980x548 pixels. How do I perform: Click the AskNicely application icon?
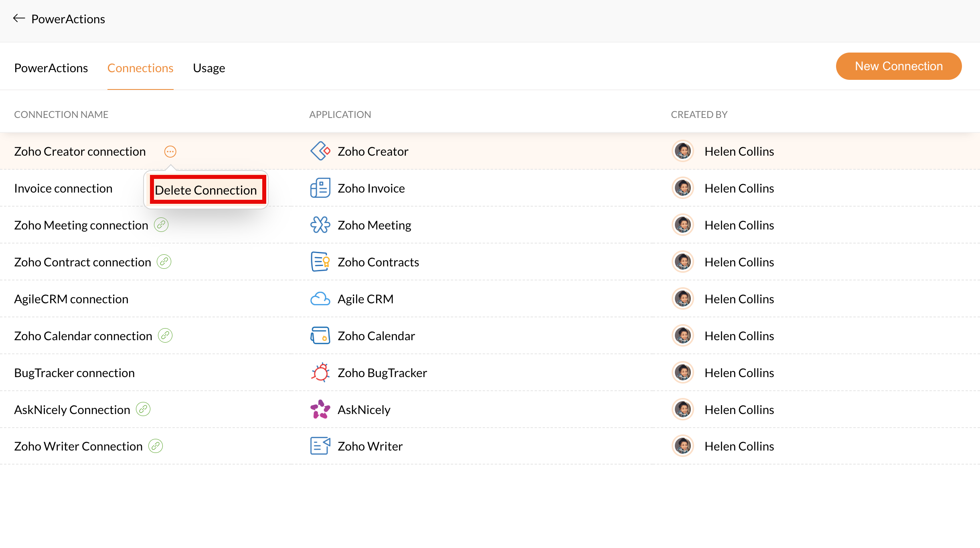(320, 410)
